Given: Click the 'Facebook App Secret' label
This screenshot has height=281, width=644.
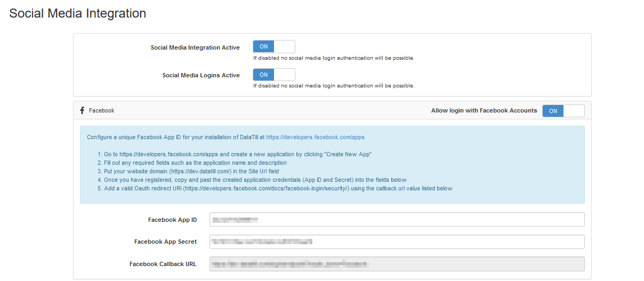Looking at the screenshot, I should (x=165, y=242).
